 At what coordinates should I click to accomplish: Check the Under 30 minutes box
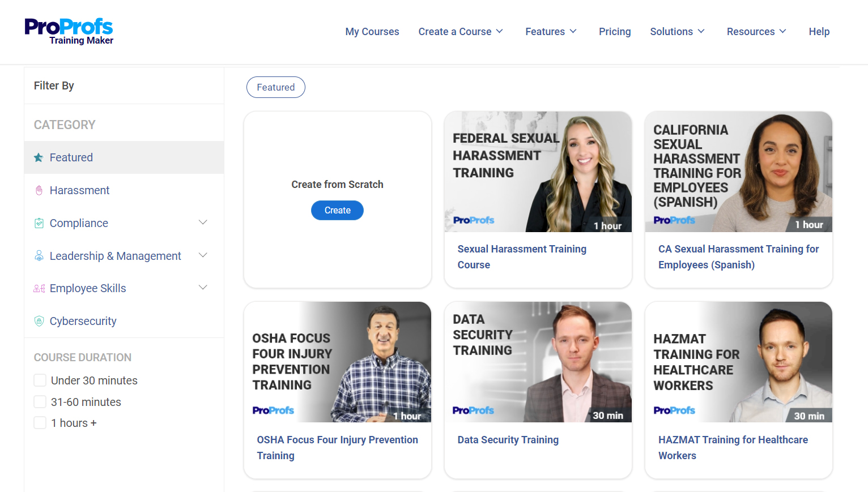(40, 380)
